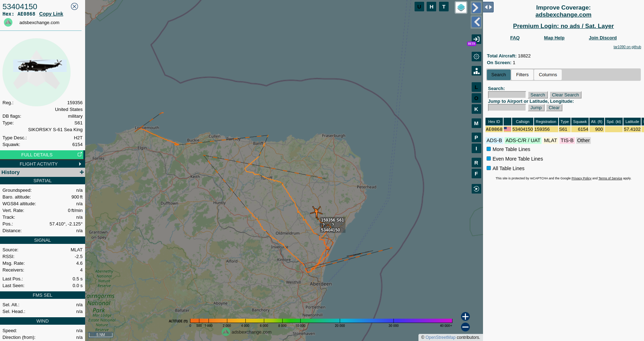This screenshot has width=644, height=341.
Task: Open the Map Help link
Action: 554,38
